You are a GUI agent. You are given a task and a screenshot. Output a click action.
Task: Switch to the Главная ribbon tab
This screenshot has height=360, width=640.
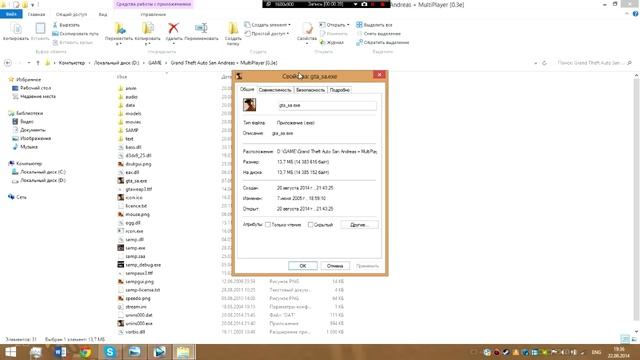[36, 14]
